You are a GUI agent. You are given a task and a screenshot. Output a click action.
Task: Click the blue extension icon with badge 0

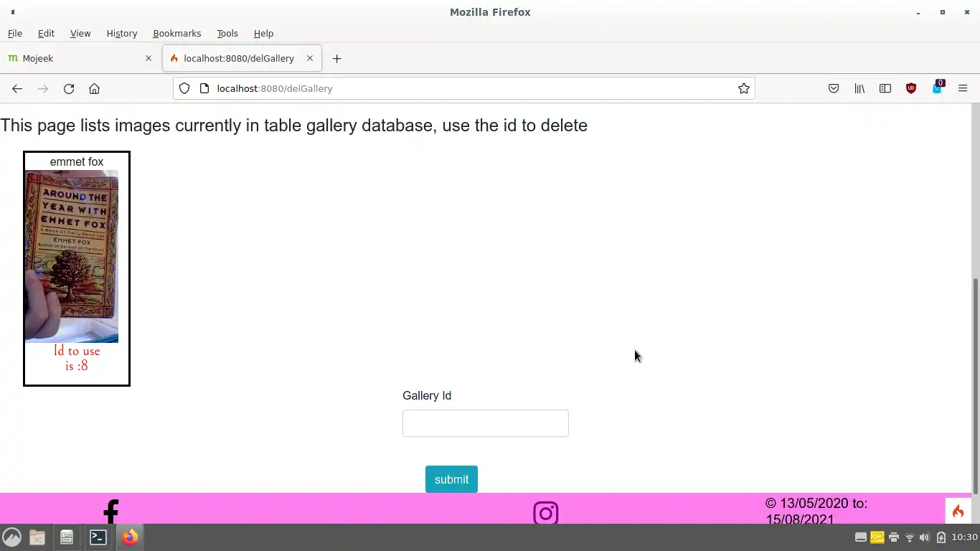(937, 88)
